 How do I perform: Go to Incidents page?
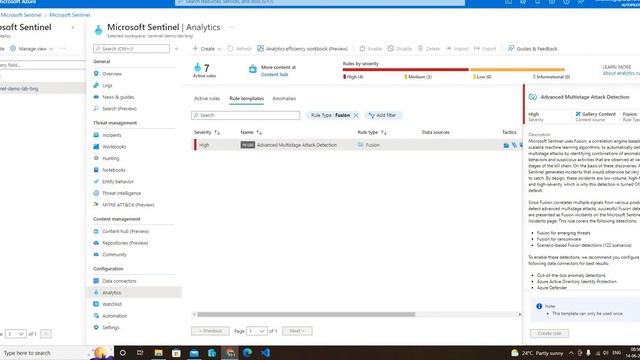point(111,135)
